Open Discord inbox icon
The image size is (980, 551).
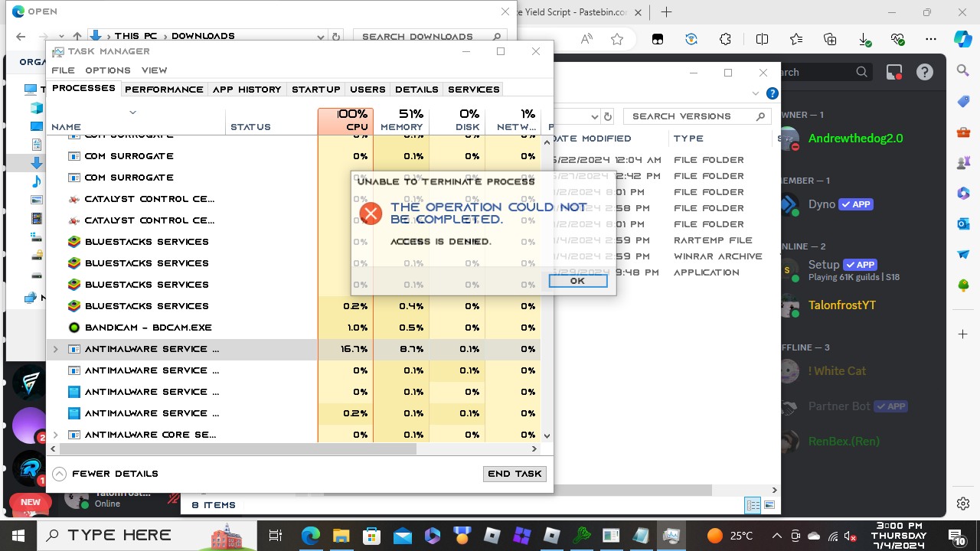894,72
